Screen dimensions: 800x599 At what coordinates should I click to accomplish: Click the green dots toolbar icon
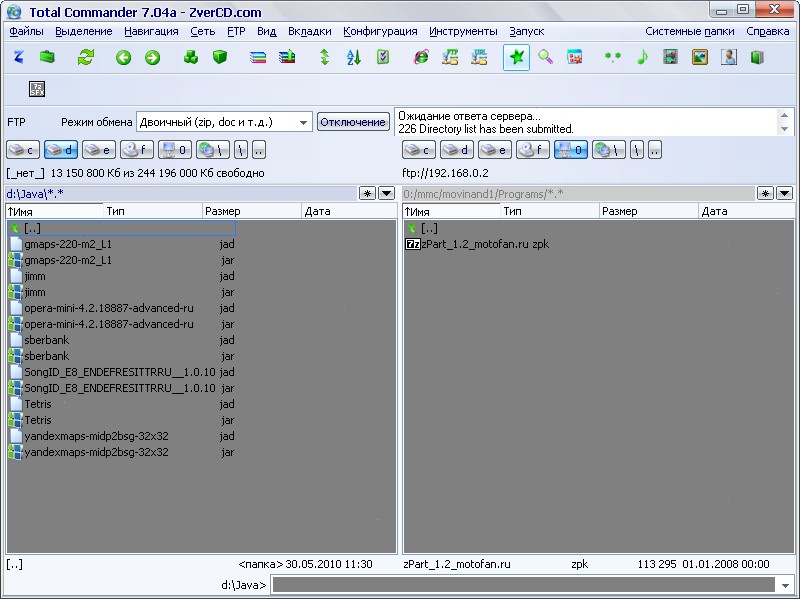(x=612, y=57)
